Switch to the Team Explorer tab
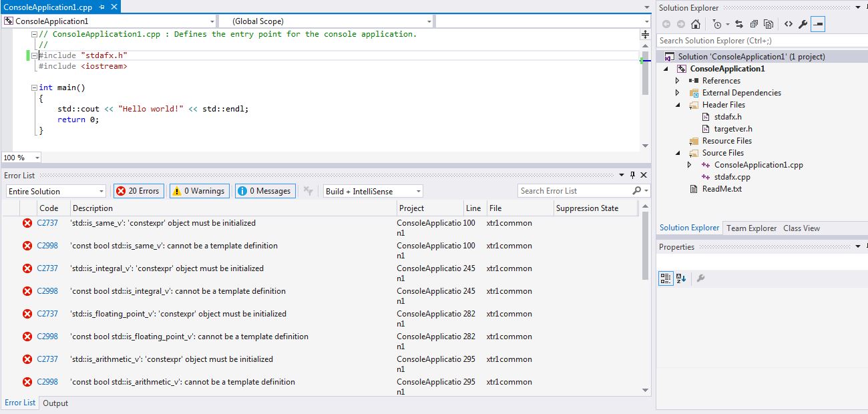Image resolution: width=868 pixels, height=414 pixels. click(751, 228)
